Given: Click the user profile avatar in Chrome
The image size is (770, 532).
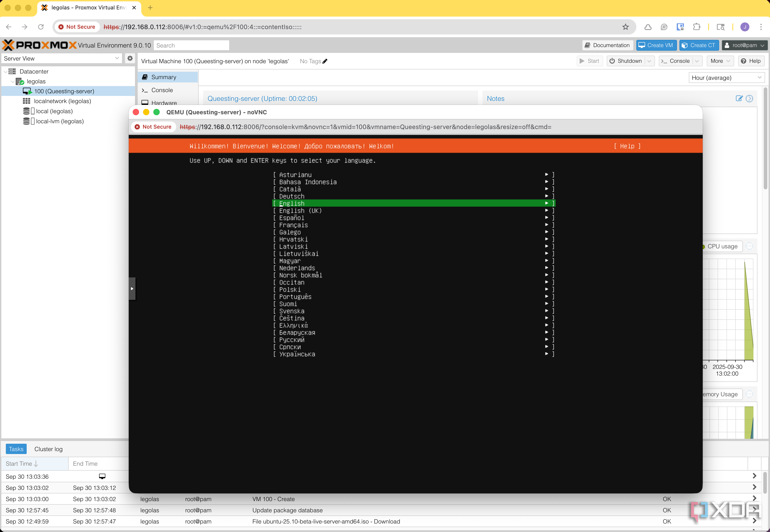Looking at the screenshot, I should point(745,27).
